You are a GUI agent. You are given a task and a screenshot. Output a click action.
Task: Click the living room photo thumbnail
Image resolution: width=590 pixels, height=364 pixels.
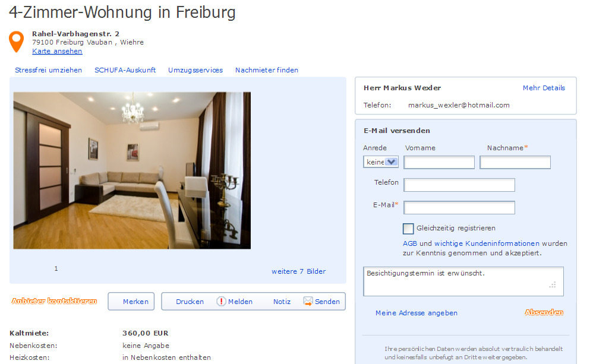click(132, 170)
